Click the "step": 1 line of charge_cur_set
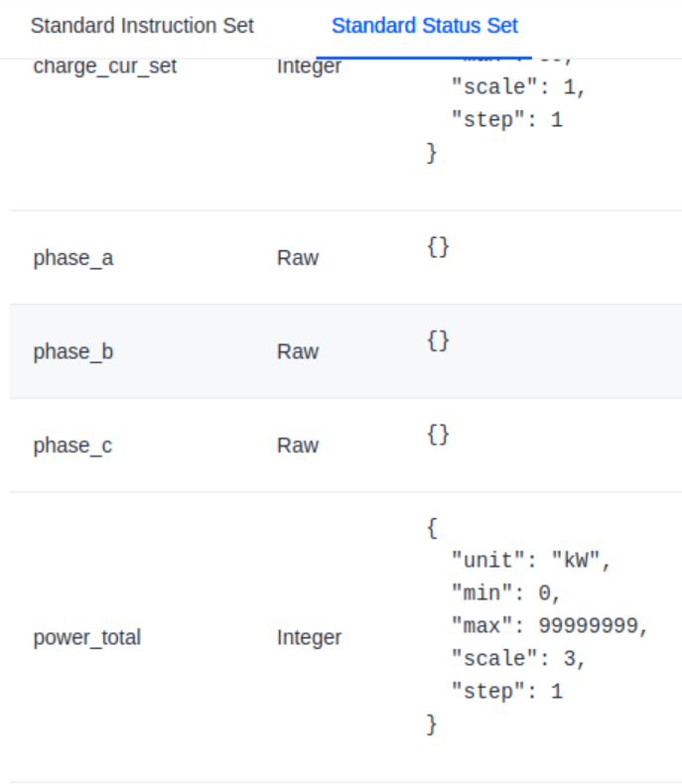Viewport: 682px width, 784px height. [505, 120]
